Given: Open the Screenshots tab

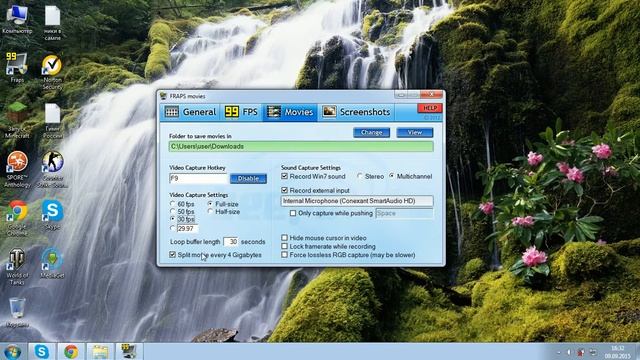Looking at the screenshot, I should tap(356, 112).
